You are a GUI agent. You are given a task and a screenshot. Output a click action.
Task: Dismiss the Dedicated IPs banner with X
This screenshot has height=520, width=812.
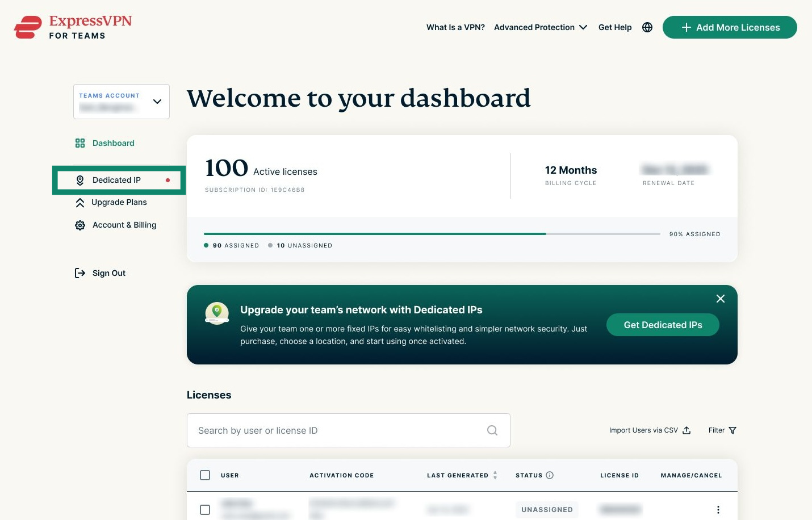pyautogui.click(x=721, y=299)
